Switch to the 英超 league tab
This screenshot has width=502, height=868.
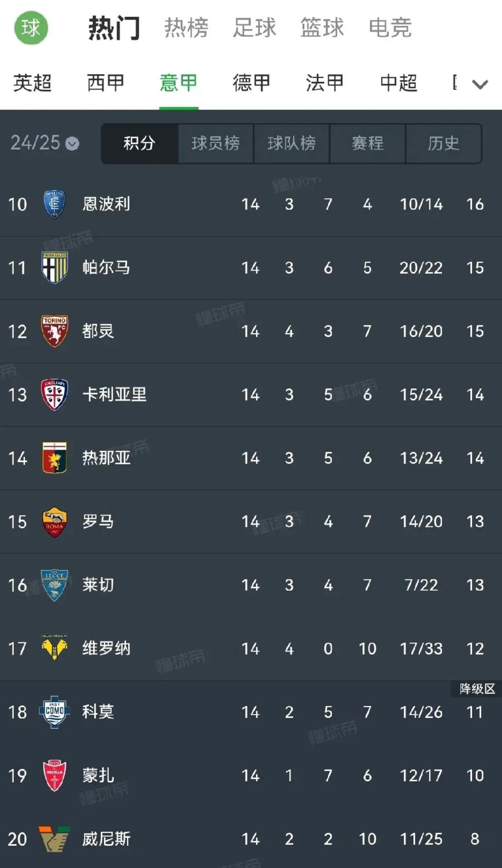[32, 83]
